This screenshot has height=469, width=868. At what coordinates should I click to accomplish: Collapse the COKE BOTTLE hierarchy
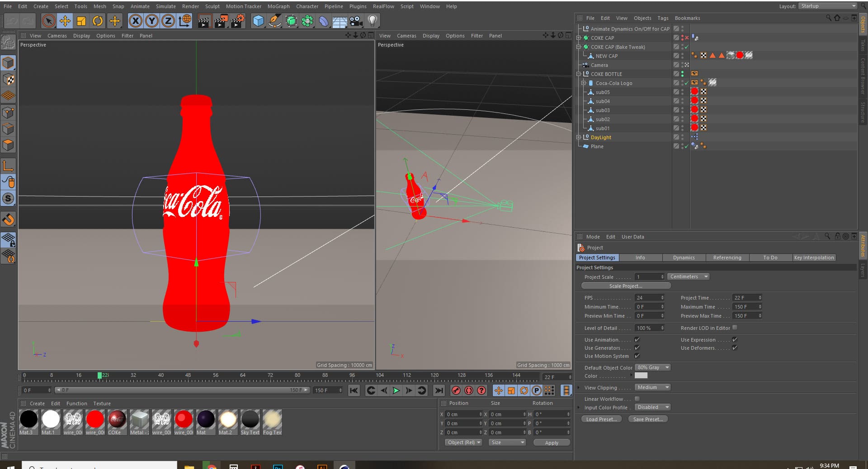click(x=579, y=74)
